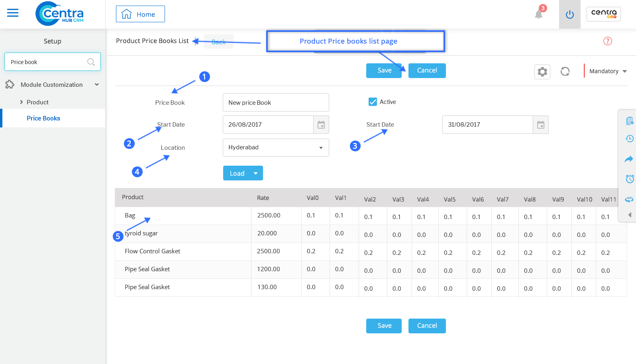Viewport: 636px width, 364px height.
Task: Click the search magnifier in Setup
Action: tap(91, 62)
